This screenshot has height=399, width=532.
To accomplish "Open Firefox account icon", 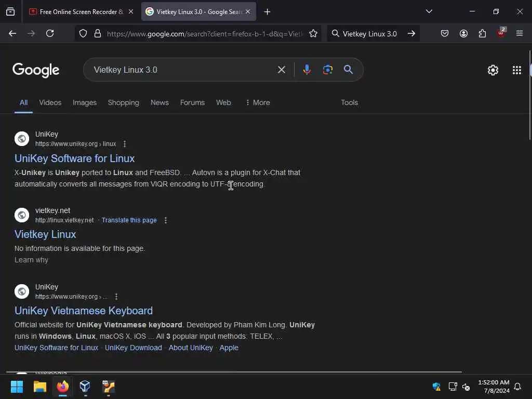I will coord(463,33).
